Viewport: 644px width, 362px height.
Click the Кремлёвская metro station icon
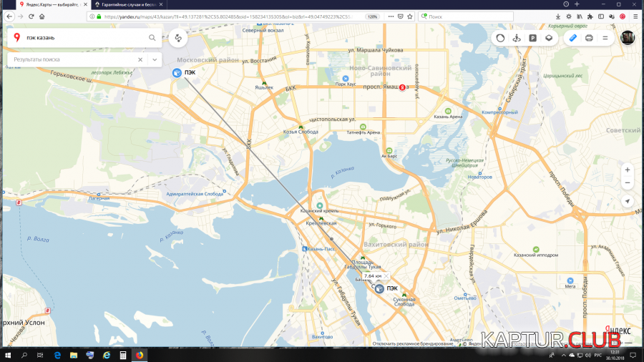321,219
